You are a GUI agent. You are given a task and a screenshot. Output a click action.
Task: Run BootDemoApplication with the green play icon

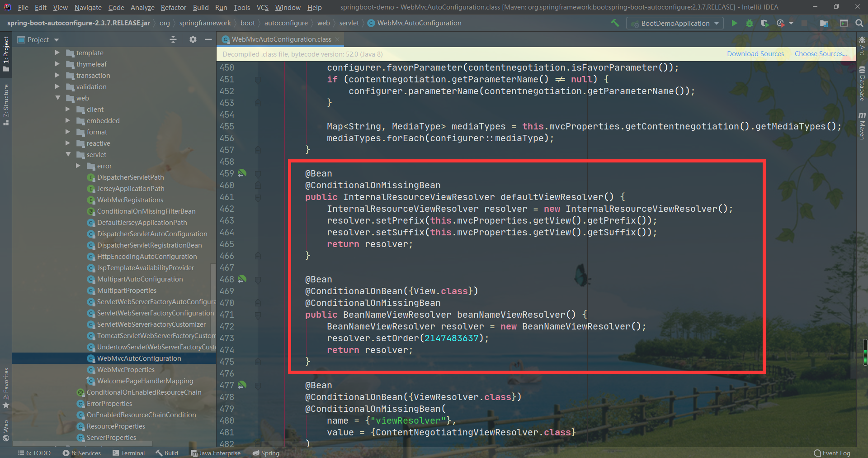click(x=734, y=23)
